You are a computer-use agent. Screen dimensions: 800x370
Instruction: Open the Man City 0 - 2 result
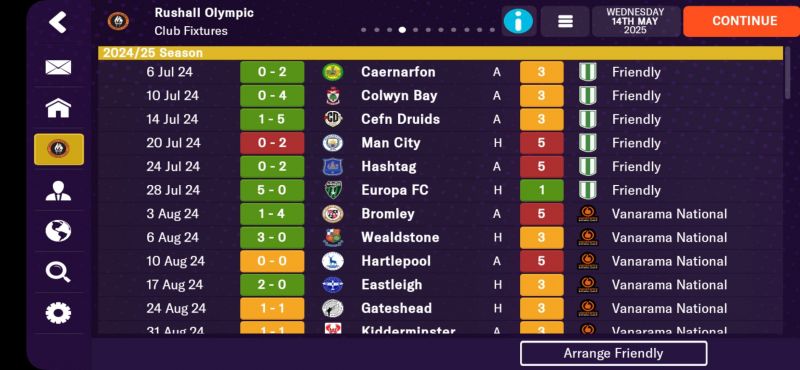point(272,143)
